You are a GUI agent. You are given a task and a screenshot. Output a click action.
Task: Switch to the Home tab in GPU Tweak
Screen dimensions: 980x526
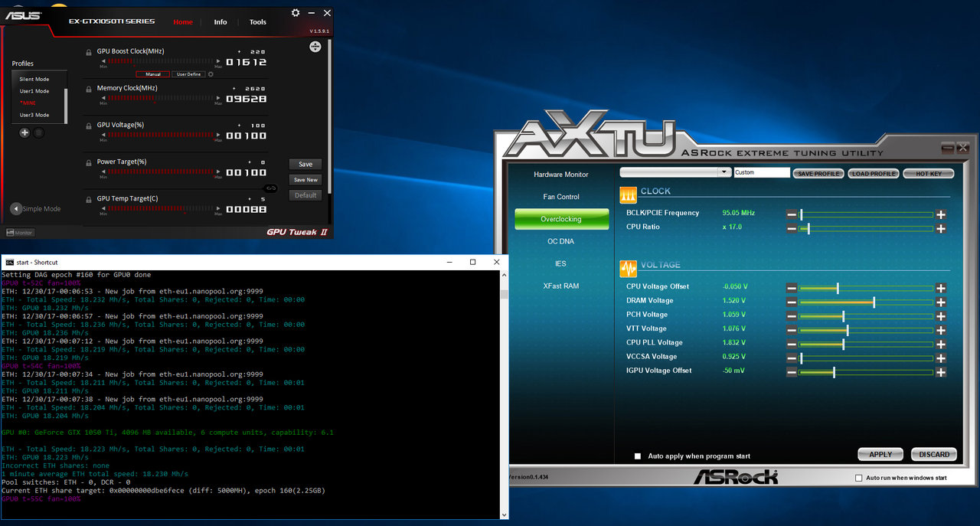tap(183, 22)
